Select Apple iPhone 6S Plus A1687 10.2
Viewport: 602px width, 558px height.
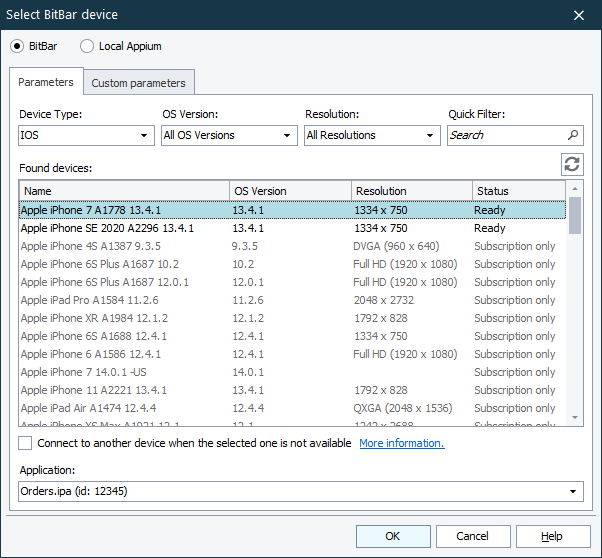point(293,264)
